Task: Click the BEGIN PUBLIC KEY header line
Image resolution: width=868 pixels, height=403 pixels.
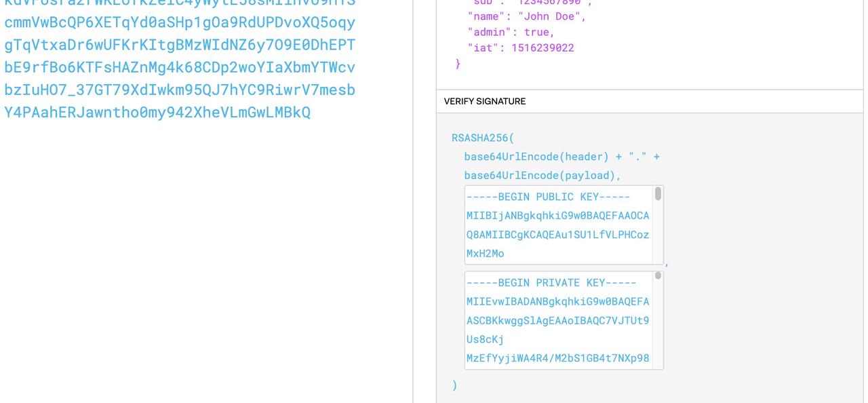Action: pos(547,195)
